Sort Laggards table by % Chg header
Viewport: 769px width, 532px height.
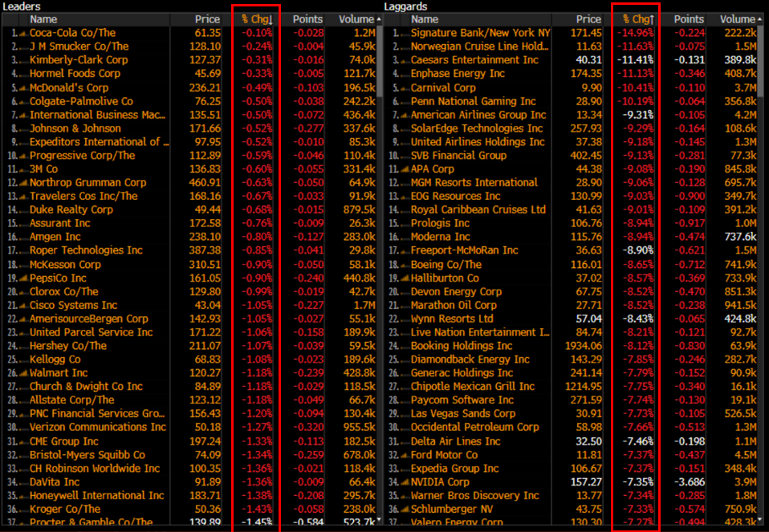click(x=638, y=19)
